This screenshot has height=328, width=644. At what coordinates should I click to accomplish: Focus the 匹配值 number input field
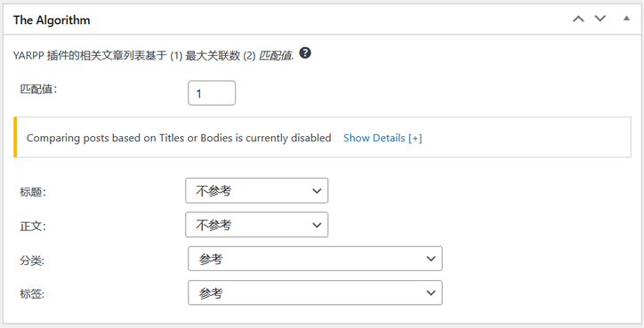tap(212, 93)
